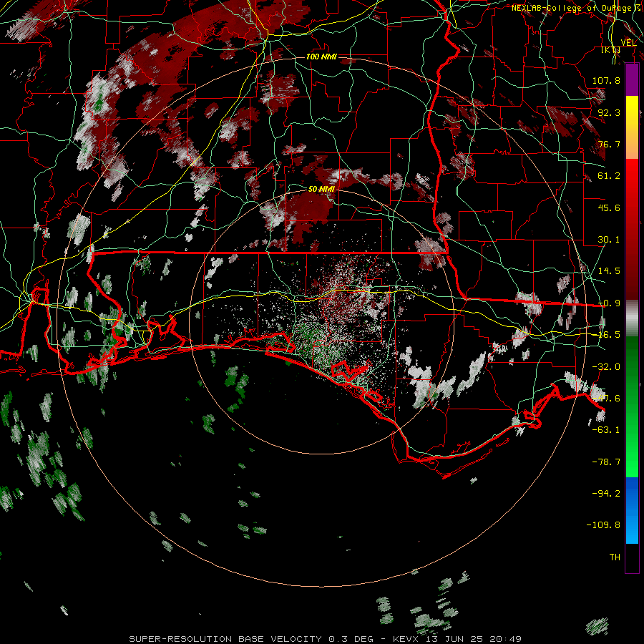Select the -78.7 velocity scale value
The width and height of the screenshot is (644, 644).
[606, 462]
